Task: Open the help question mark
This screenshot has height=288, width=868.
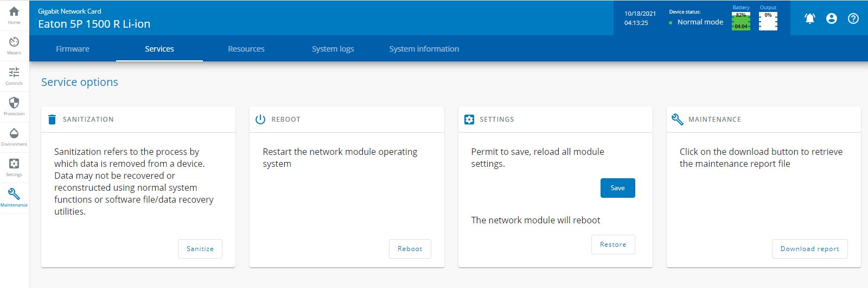Action: [x=853, y=18]
